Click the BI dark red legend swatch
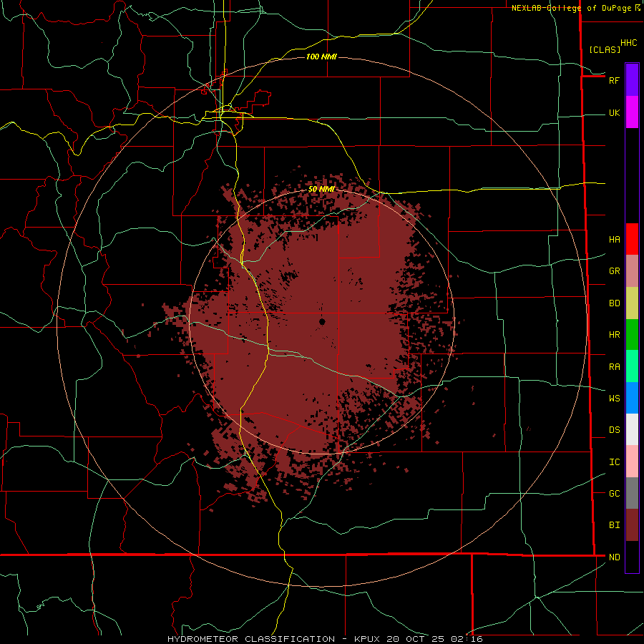Image resolution: width=644 pixels, height=644 pixels. coord(632,525)
